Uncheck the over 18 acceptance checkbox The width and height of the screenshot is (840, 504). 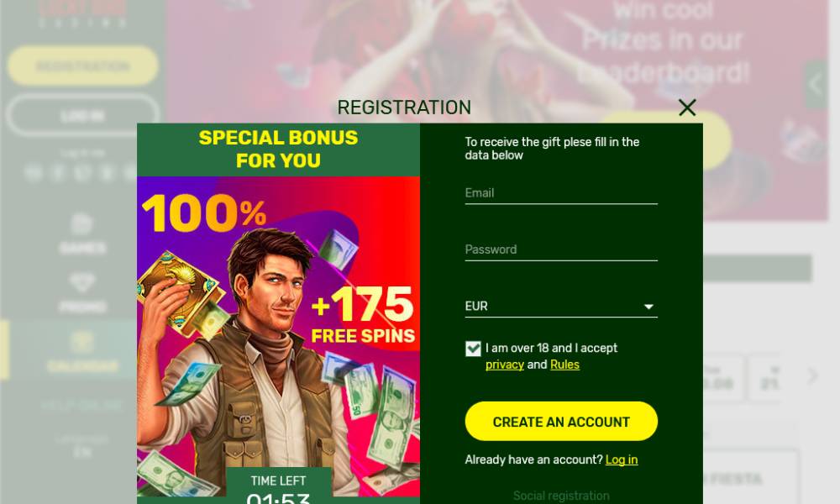point(473,349)
